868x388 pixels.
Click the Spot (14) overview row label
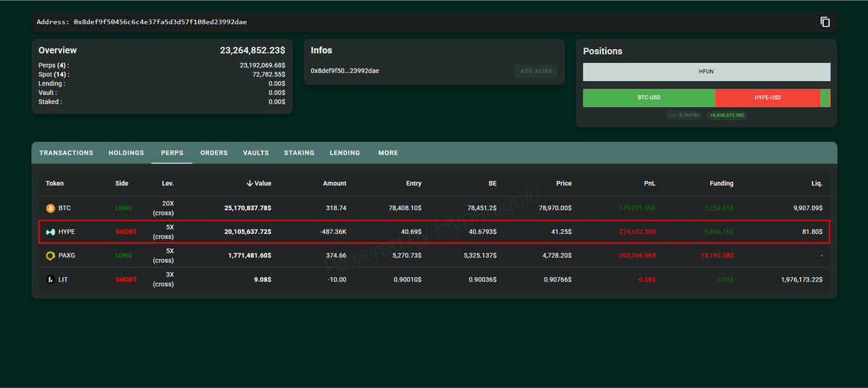click(54, 74)
